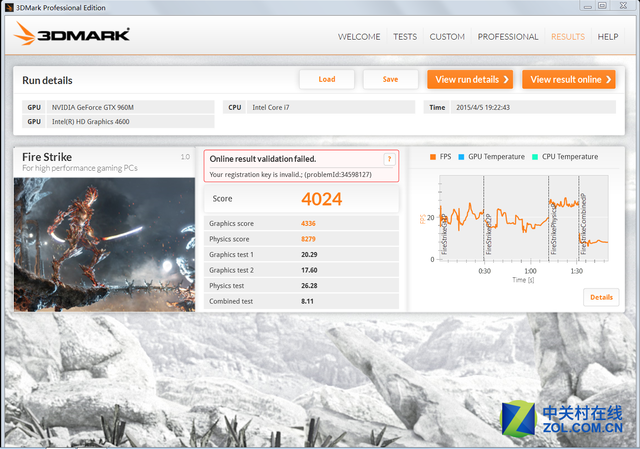Go to the PROFESSIONAL tab

pos(508,37)
